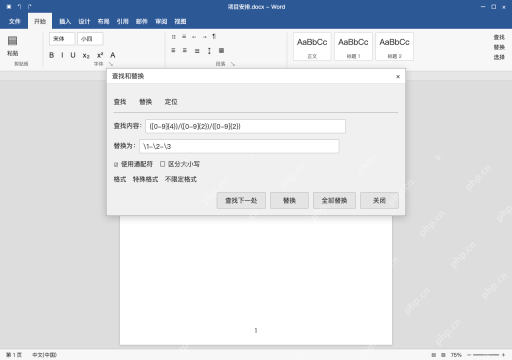Open the 文件 menu tab

(14, 21)
